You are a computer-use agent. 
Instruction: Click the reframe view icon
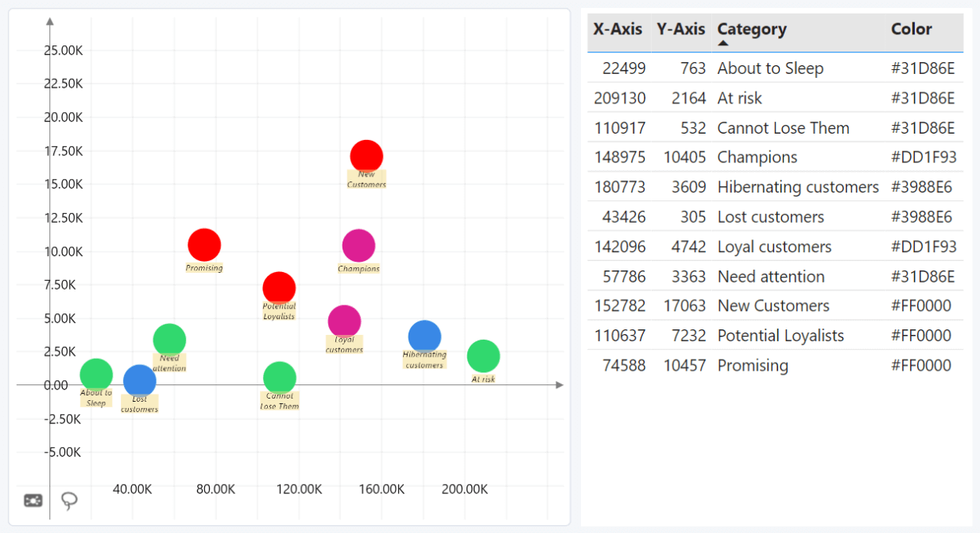[x=33, y=500]
